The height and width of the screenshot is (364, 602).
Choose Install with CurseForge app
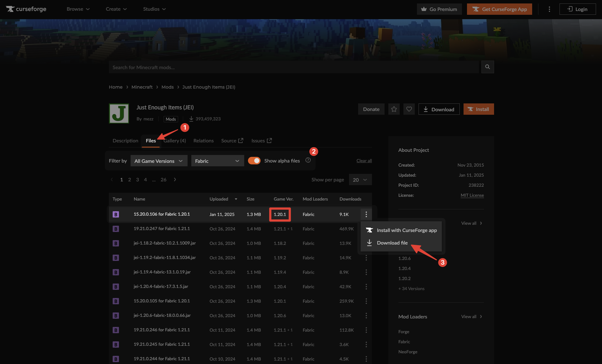(401, 230)
